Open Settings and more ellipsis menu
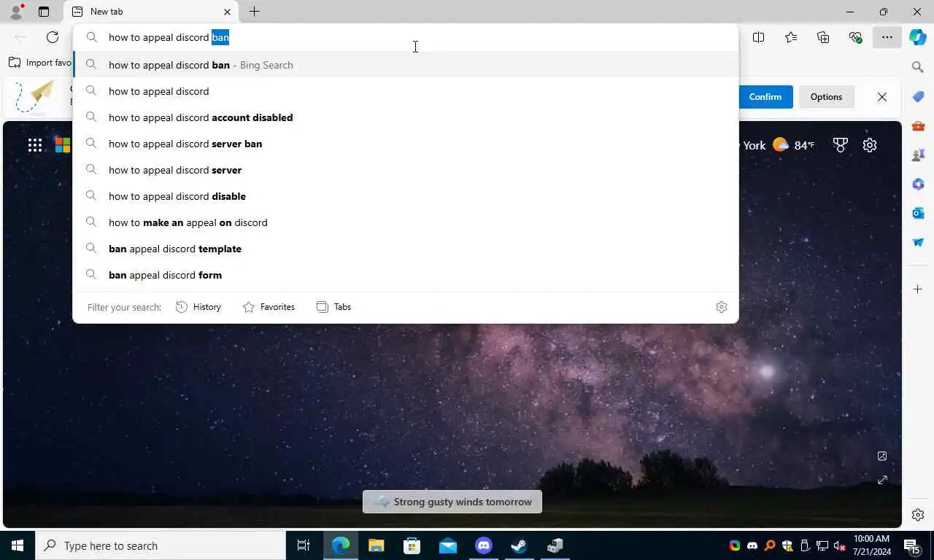Viewport: 934px width, 560px height. (x=887, y=37)
